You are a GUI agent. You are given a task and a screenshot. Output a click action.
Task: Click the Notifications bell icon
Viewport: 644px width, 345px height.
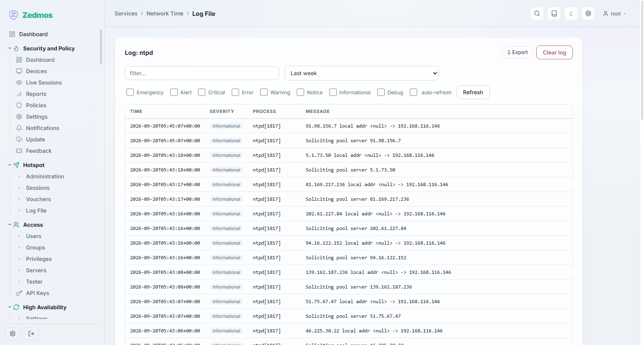pos(19,128)
